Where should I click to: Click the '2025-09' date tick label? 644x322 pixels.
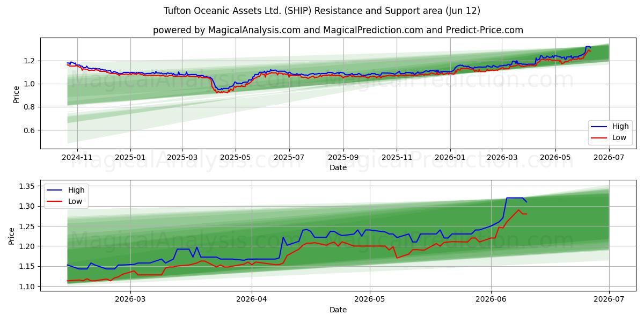[x=343, y=158]
